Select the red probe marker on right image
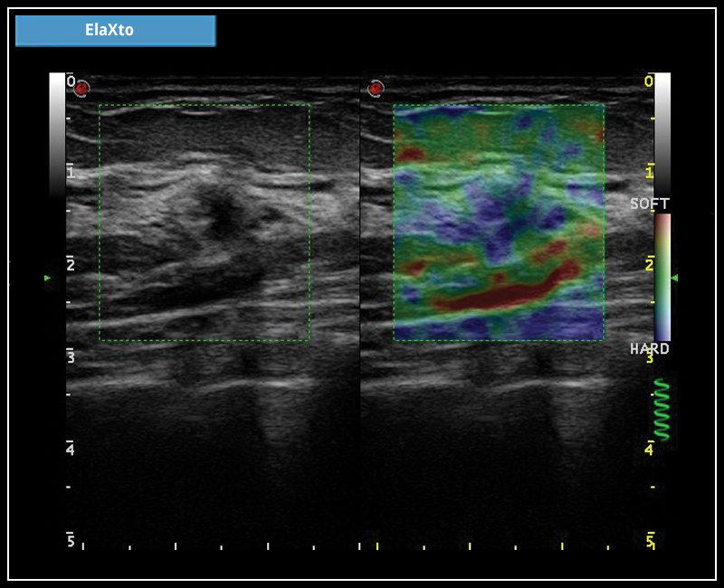724x588 pixels. 376,88
